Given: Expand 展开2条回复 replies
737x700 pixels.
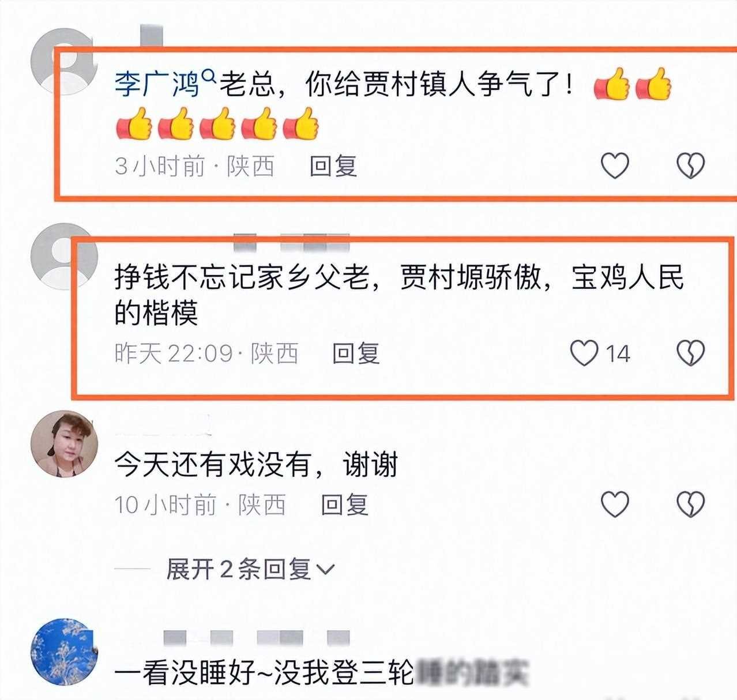Looking at the screenshot, I should coord(250,569).
